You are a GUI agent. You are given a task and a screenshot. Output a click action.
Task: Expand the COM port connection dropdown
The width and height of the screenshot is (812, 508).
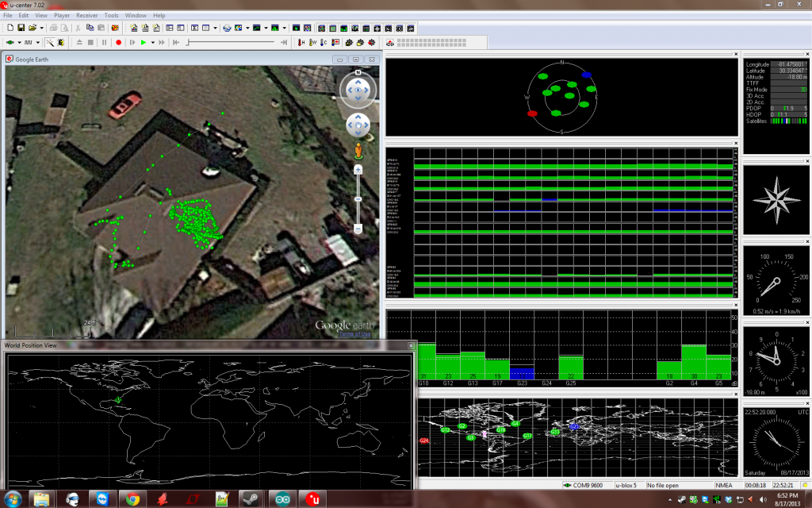tap(18, 42)
